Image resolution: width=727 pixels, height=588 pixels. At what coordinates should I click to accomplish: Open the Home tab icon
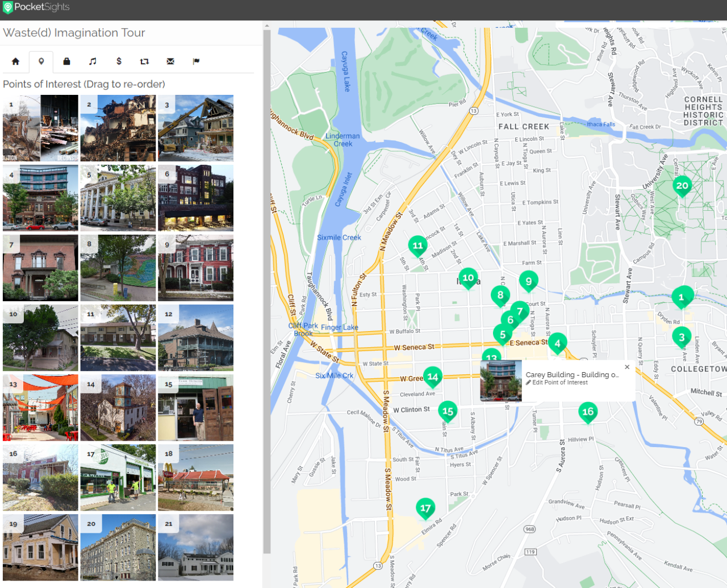(15, 61)
